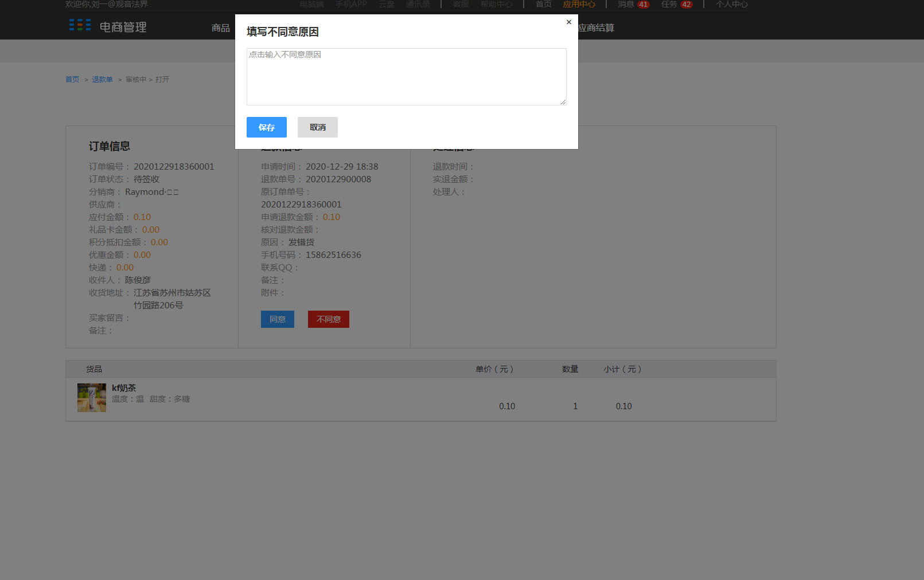
Task: Click the 取消 button
Action: pos(318,127)
